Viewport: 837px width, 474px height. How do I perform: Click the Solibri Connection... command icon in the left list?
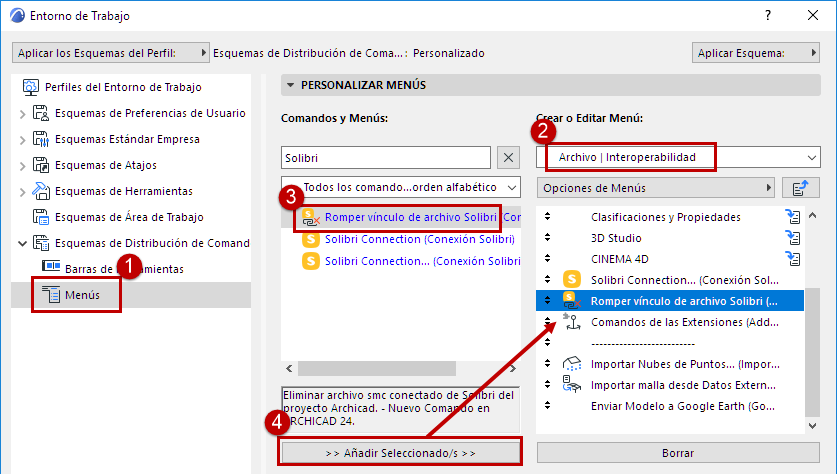(311, 261)
